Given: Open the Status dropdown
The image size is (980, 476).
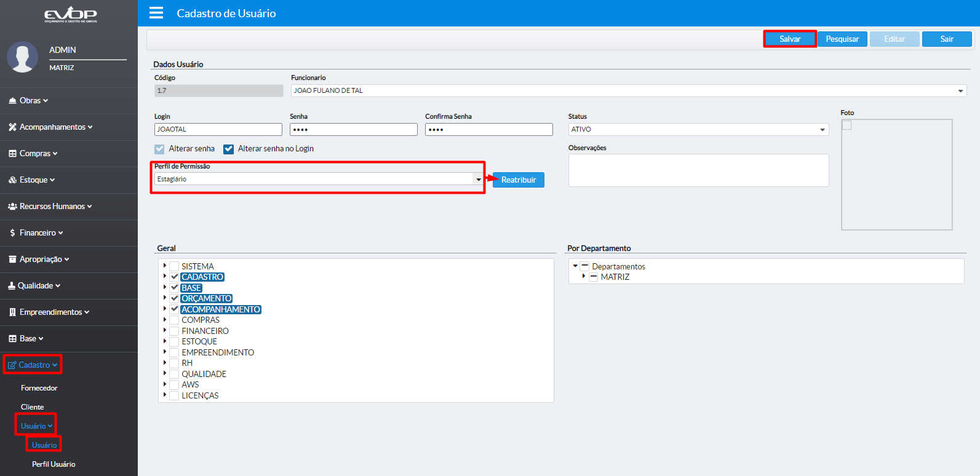Looking at the screenshot, I should point(822,130).
